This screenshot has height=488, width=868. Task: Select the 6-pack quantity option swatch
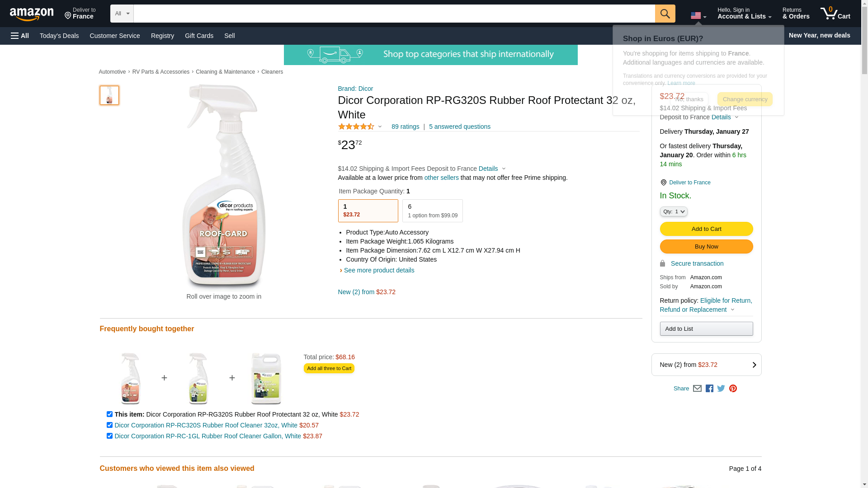pos(432,211)
